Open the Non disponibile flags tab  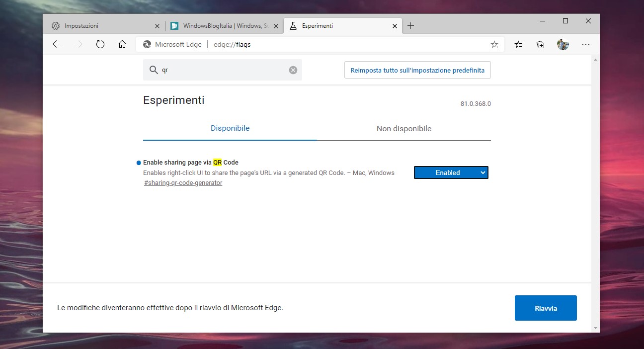pyautogui.click(x=404, y=129)
